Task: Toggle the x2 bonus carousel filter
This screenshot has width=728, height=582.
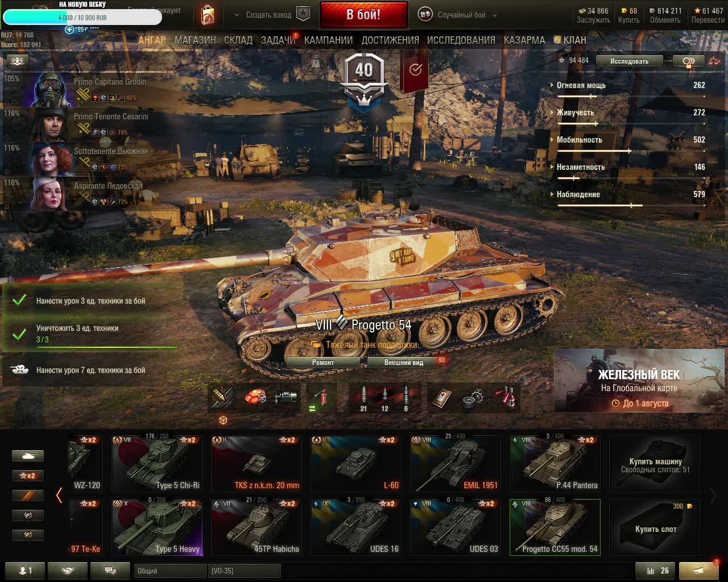Action: 28,476
